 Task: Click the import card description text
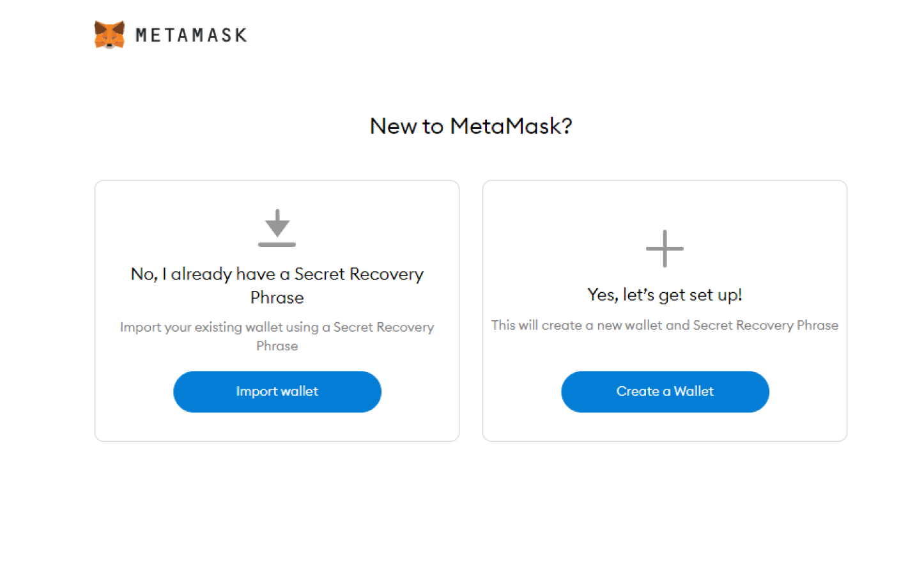(x=277, y=336)
